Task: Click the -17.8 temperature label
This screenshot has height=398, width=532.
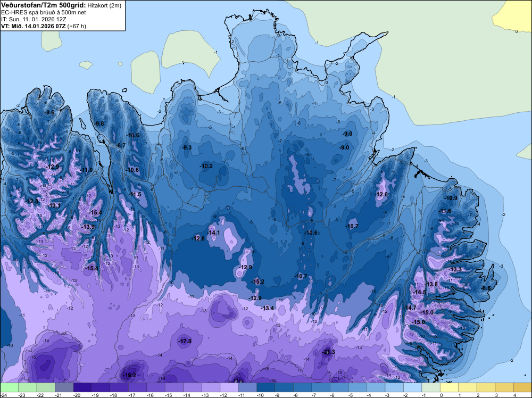Action: pyautogui.click(x=185, y=342)
